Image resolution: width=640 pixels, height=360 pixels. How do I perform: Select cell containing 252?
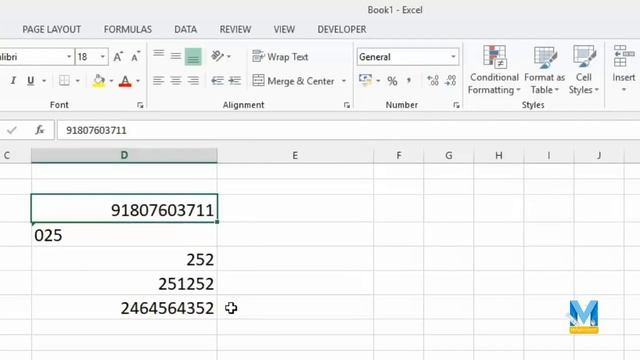[x=124, y=259]
